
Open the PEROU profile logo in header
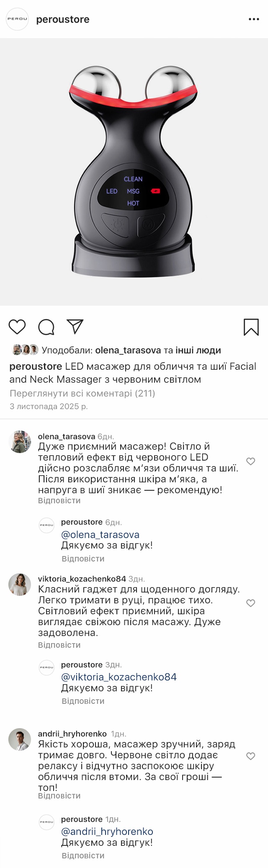(17, 19)
